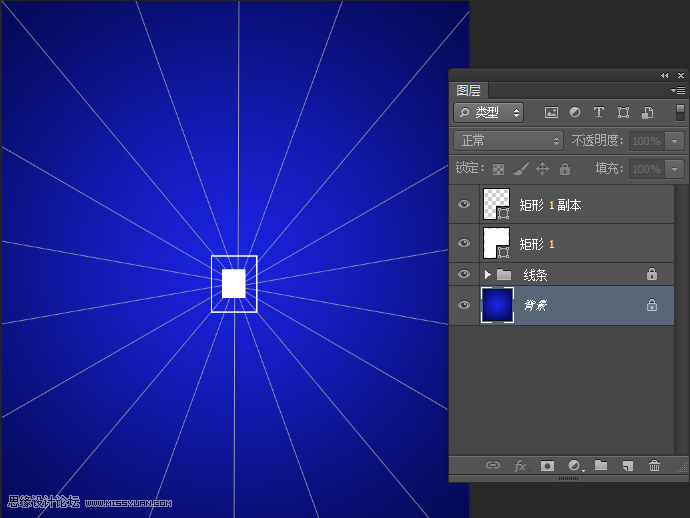Screen dimensions: 690x518
Task: Filter layers by smart object icon
Action: point(647,113)
